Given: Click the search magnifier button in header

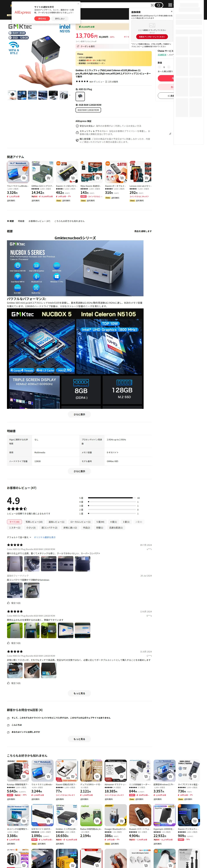Looking at the screenshot, I should tap(159, 5).
